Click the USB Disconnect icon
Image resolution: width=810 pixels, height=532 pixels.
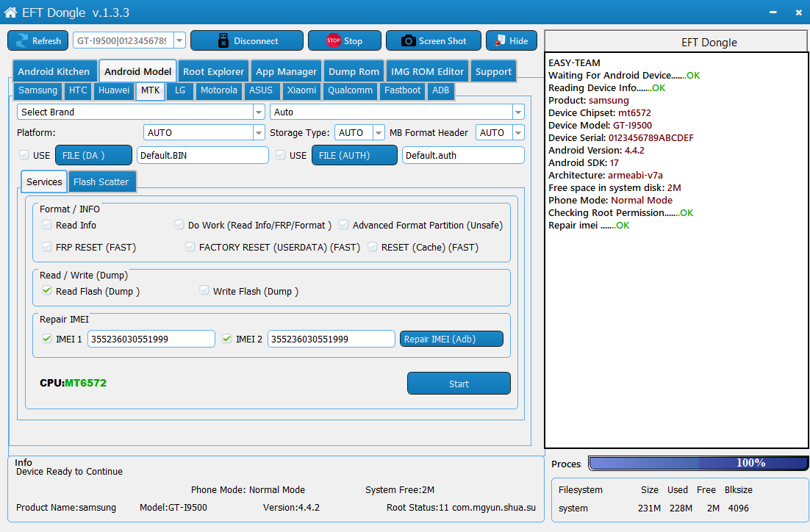click(x=223, y=41)
